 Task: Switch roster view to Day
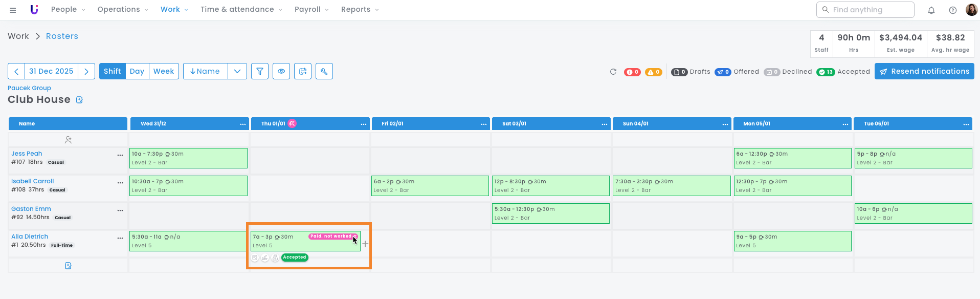pos(137,71)
